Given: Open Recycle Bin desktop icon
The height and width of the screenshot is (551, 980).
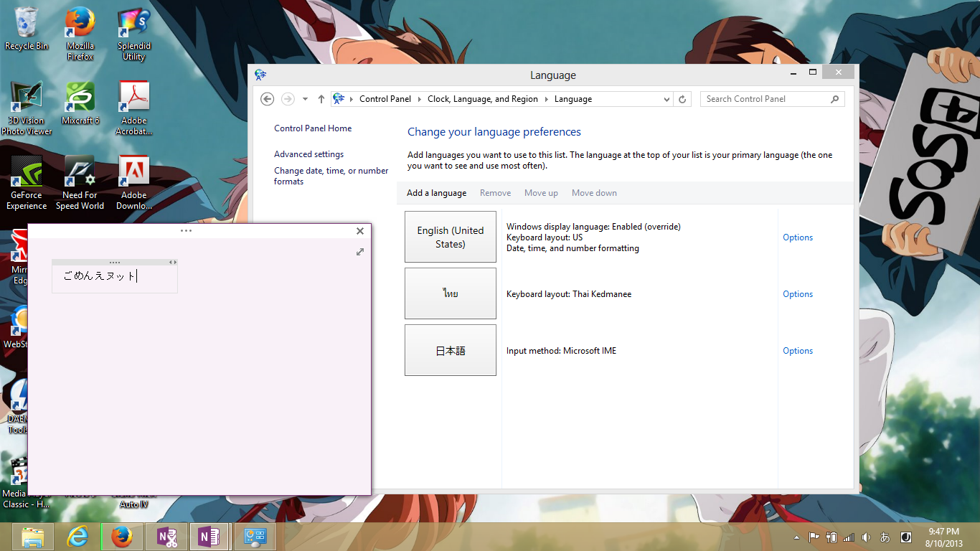Looking at the screenshot, I should [27, 29].
